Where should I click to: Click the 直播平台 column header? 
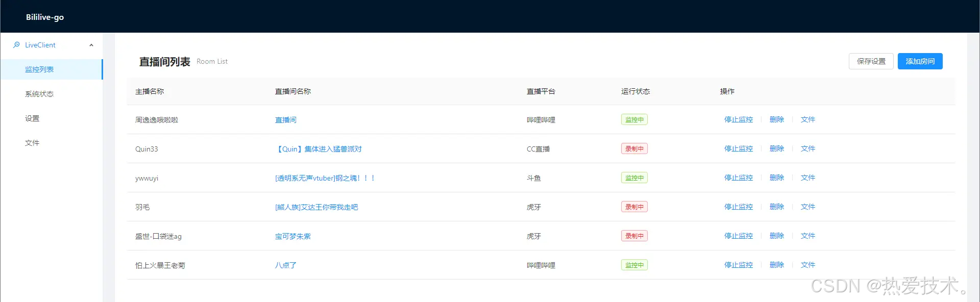point(541,91)
